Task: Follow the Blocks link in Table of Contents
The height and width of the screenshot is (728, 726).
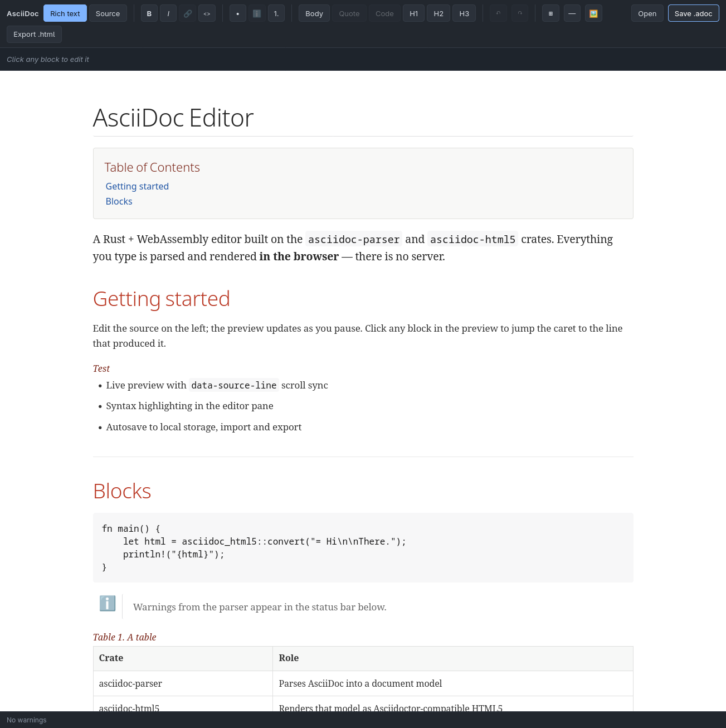Action: coord(119,201)
